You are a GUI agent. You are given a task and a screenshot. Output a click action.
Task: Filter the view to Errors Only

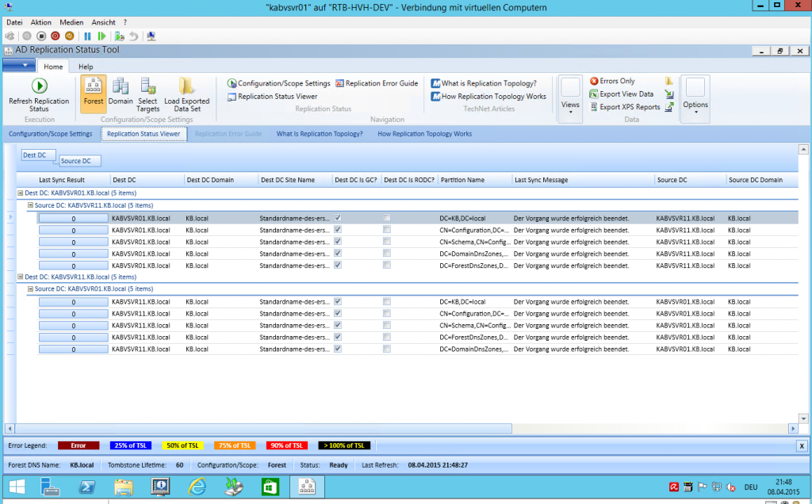(x=612, y=82)
